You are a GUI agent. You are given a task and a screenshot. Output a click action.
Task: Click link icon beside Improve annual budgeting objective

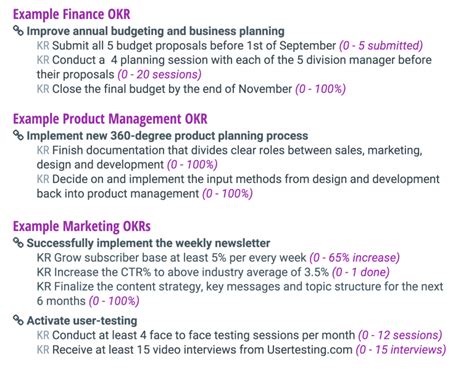click(x=18, y=31)
